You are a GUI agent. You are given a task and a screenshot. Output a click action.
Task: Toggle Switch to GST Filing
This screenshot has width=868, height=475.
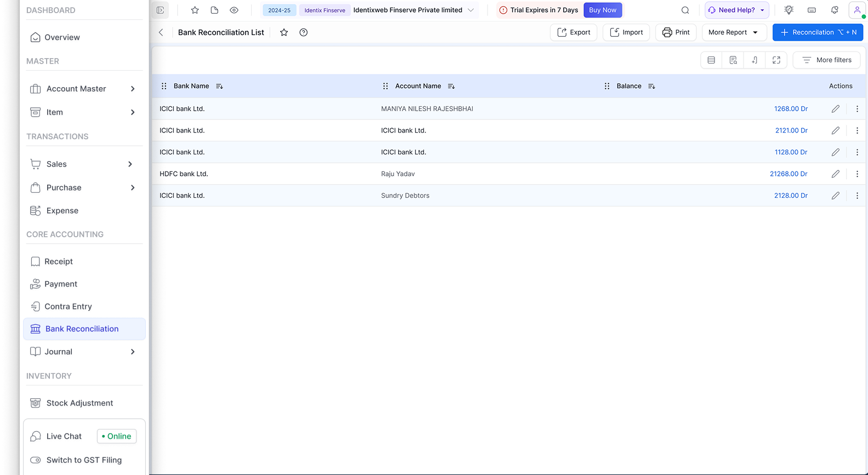click(x=36, y=460)
